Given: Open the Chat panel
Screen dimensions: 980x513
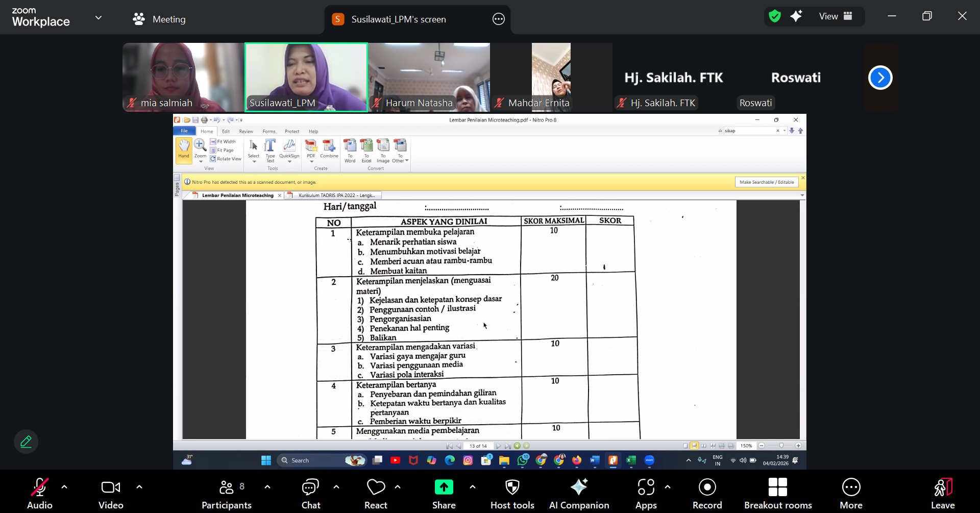Looking at the screenshot, I should pyautogui.click(x=310, y=493).
